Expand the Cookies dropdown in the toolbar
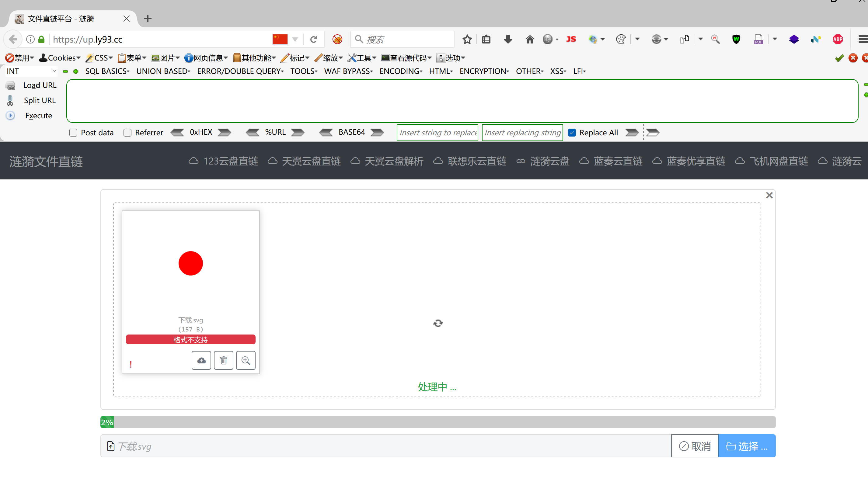 click(60, 58)
